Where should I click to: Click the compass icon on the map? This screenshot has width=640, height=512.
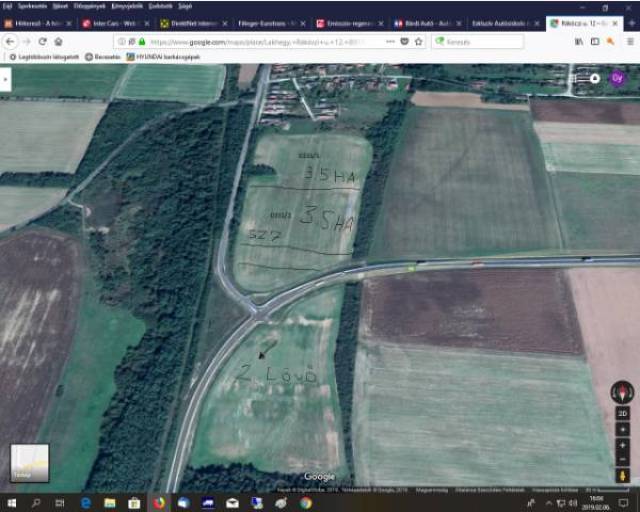tap(621, 392)
